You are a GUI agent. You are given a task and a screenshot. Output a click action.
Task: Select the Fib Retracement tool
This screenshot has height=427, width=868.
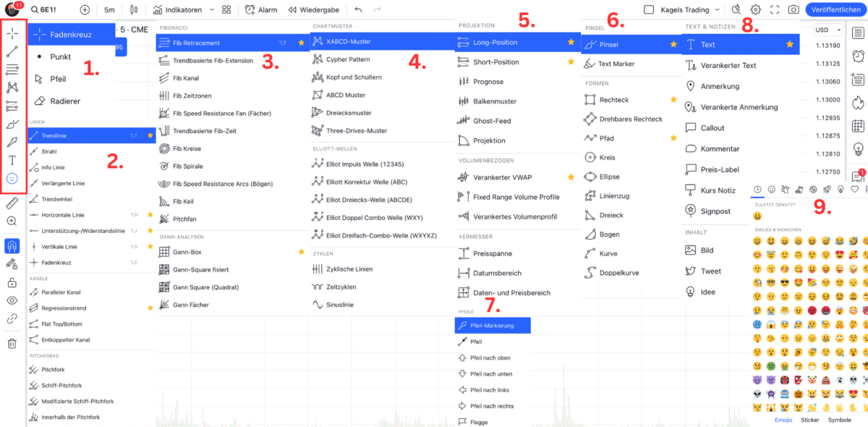pyautogui.click(x=203, y=43)
